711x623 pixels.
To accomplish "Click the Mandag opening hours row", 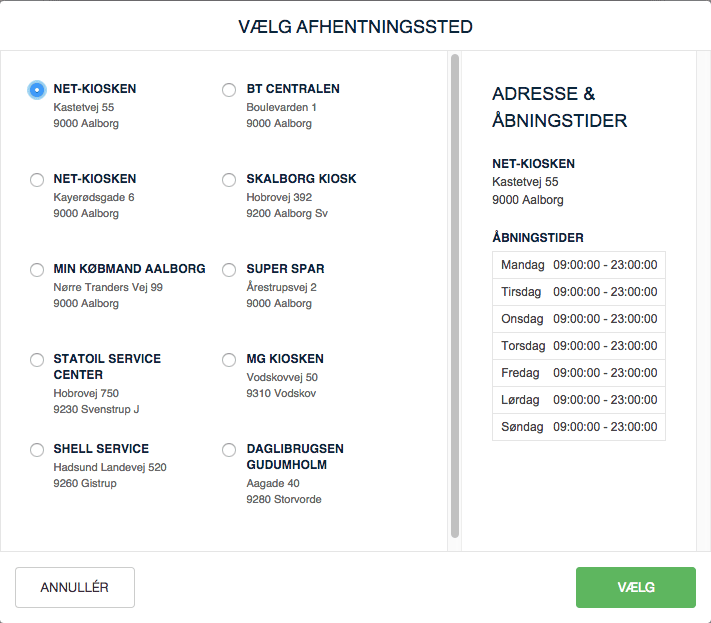I will (578, 265).
